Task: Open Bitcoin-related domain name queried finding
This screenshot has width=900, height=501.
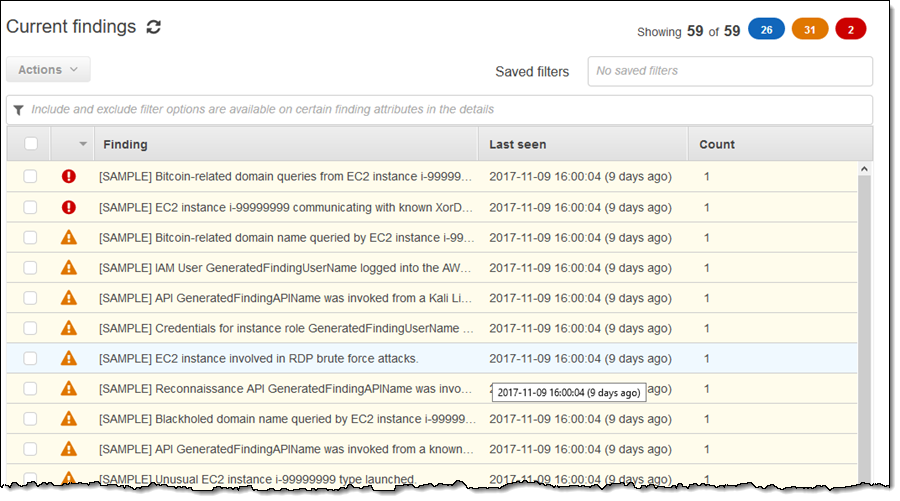Action: [x=285, y=237]
